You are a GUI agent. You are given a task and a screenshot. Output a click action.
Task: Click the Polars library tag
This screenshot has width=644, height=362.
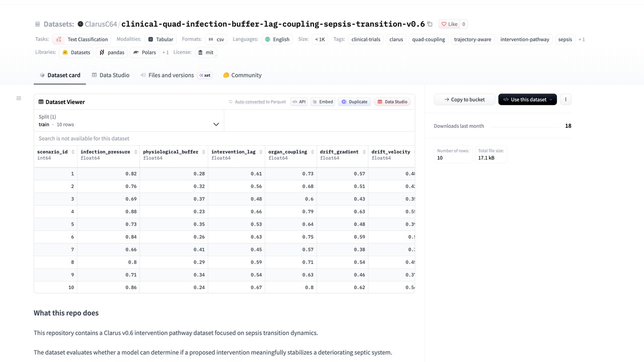point(145,52)
